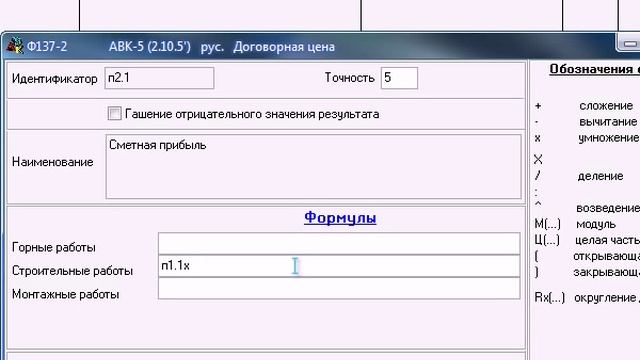Click the Строительные работы label
Viewport: 640px width, 360px height.
click(72, 271)
